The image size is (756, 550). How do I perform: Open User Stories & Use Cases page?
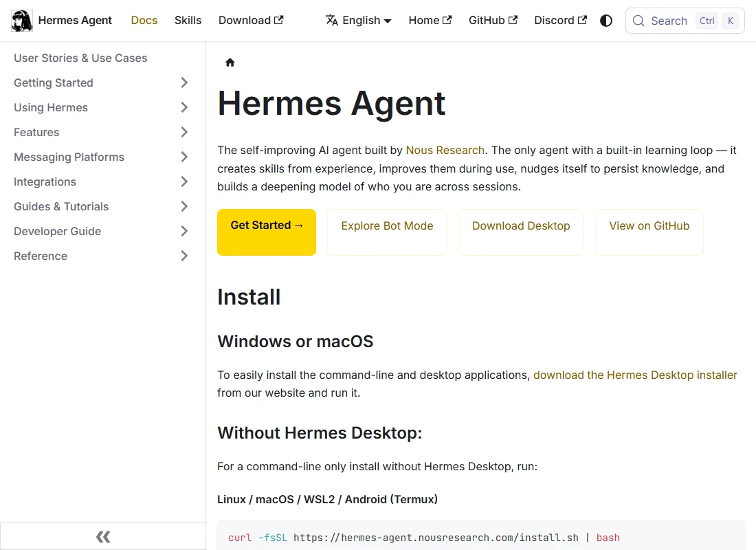click(80, 58)
